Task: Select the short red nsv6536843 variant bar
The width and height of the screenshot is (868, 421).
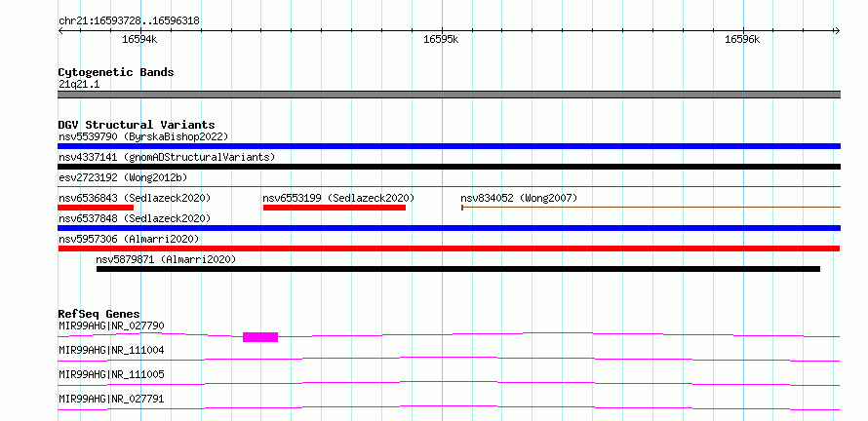Action: coord(96,208)
